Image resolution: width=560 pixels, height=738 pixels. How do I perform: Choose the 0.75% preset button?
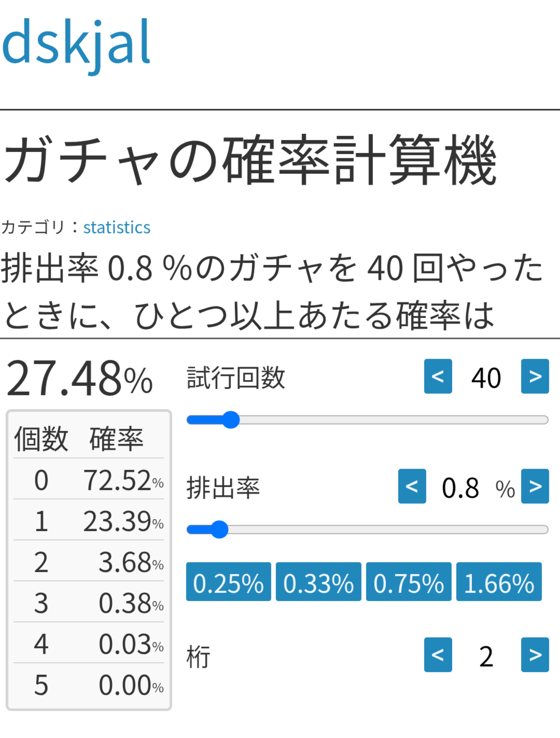pyautogui.click(x=408, y=582)
